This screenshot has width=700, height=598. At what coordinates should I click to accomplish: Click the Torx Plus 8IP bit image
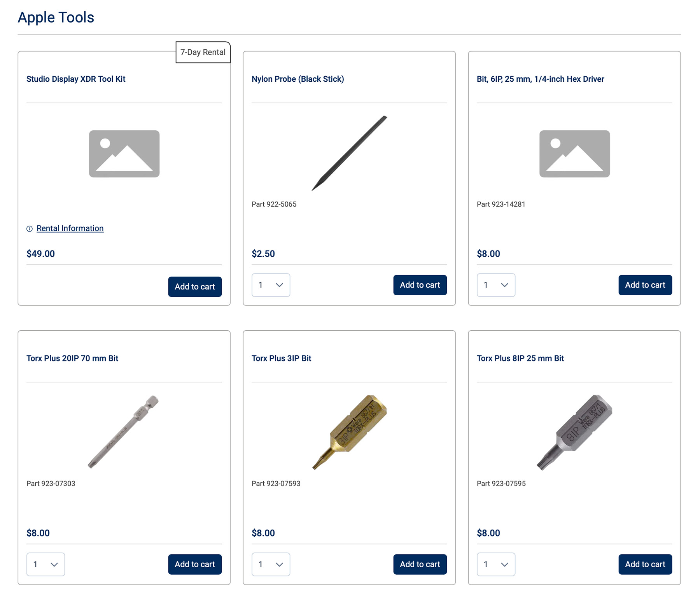(x=574, y=432)
